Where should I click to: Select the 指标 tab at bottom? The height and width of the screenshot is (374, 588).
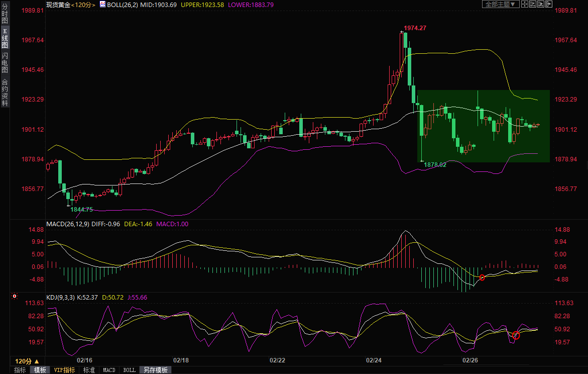pos(20,370)
